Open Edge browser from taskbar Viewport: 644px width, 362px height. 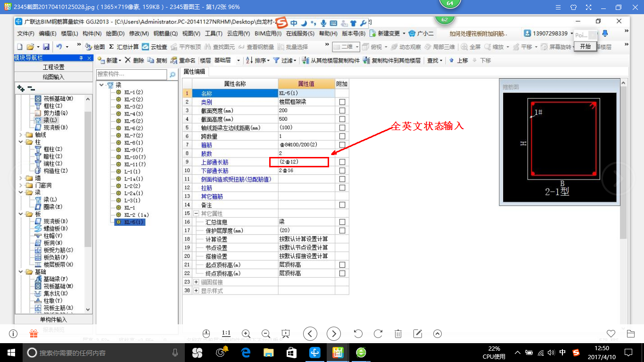246,352
